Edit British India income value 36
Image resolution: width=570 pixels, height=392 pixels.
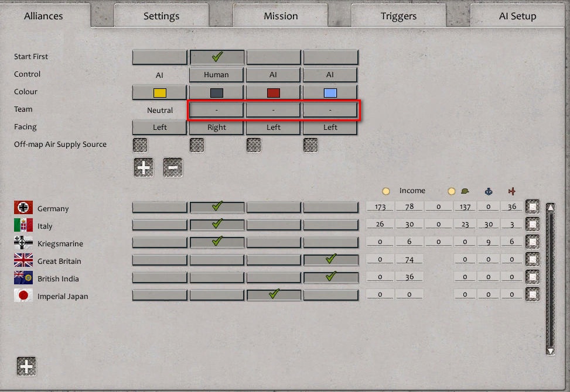pyautogui.click(x=409, y=277)
